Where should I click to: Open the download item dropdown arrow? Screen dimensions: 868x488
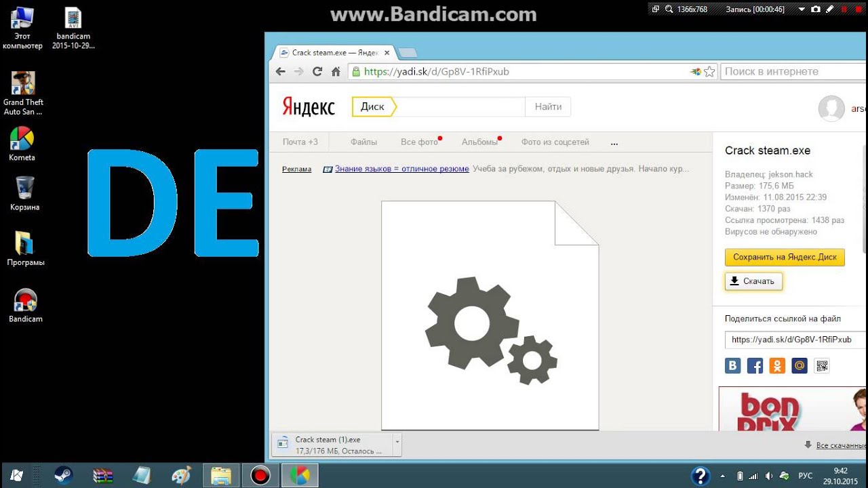pyautogui.click(x=397, y=445)
